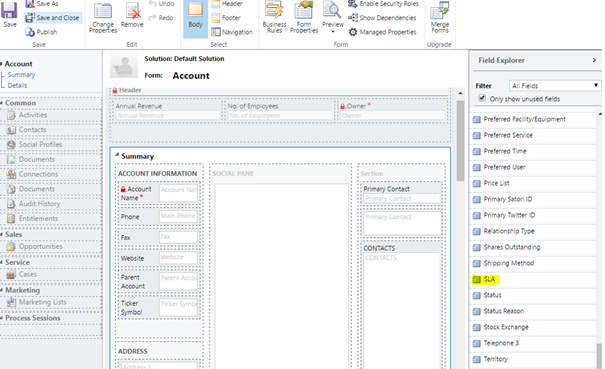
Task: Select the Connections navigation item
Action: pyautogui.click(x=32, y=174)
